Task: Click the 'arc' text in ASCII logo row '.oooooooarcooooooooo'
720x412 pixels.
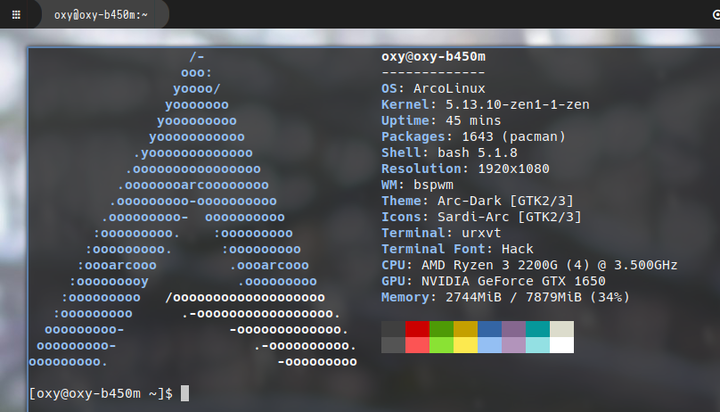Action: (x=193, y=185)
